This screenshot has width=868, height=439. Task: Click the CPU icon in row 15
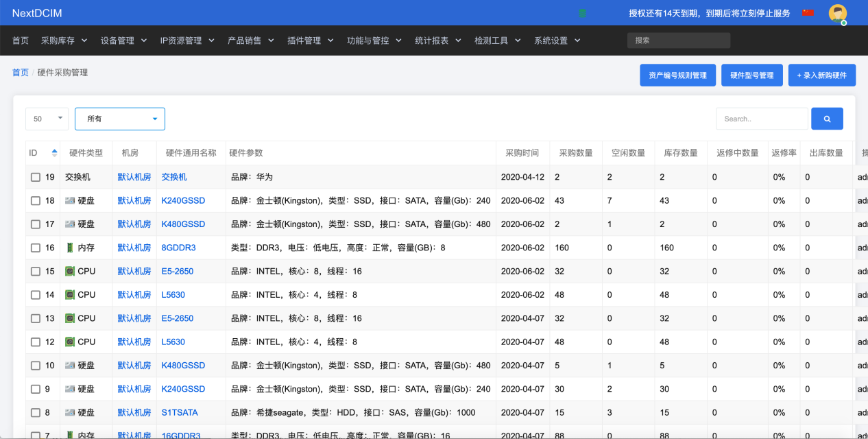pos(70,272)
